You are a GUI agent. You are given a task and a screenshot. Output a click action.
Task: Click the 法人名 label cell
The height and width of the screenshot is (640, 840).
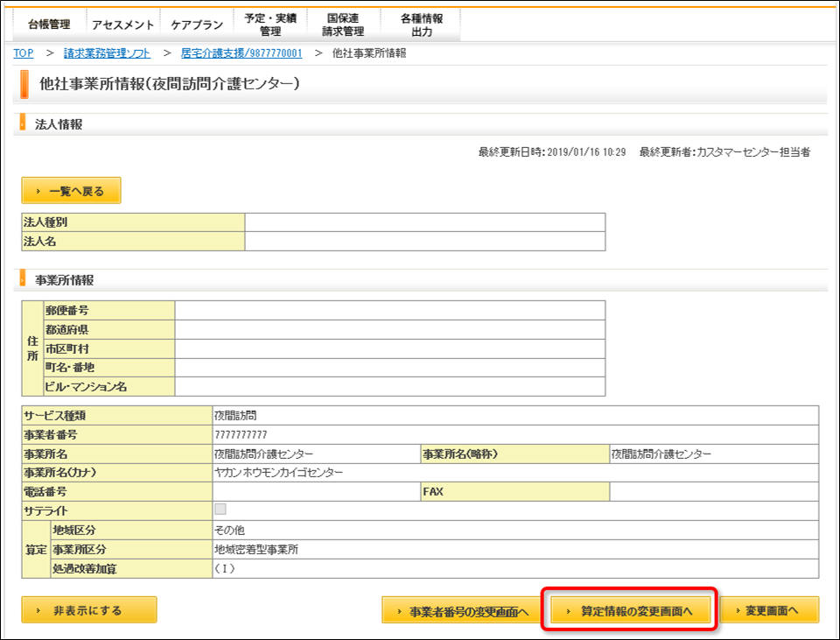[133, 242]
